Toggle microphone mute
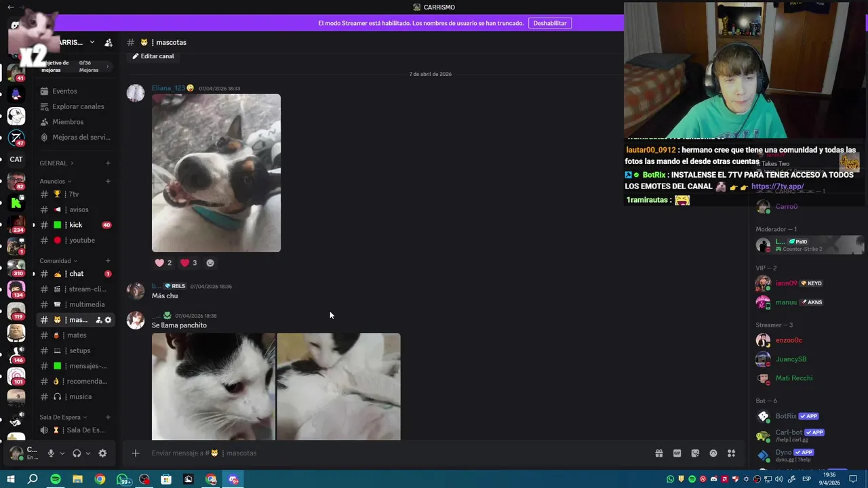The height and width of the screenshot is (488, 868). [x=51, y=453]
